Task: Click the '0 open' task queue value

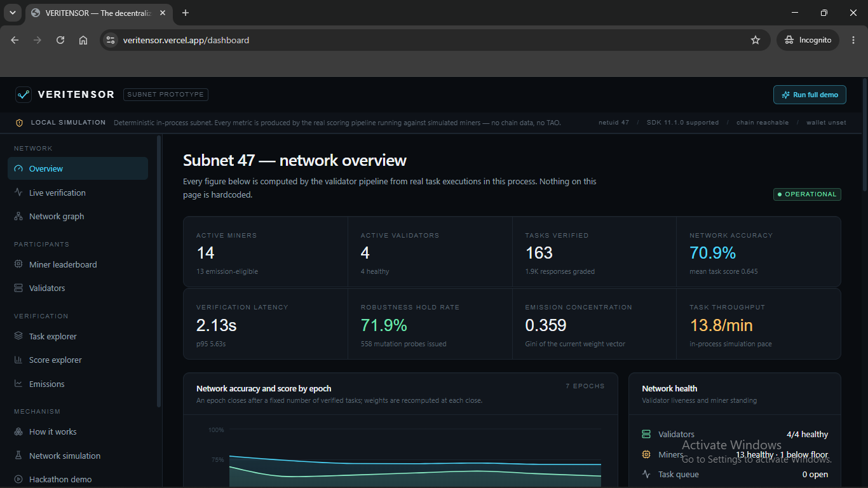Action: pyautogui.click(x=815, y=474)
